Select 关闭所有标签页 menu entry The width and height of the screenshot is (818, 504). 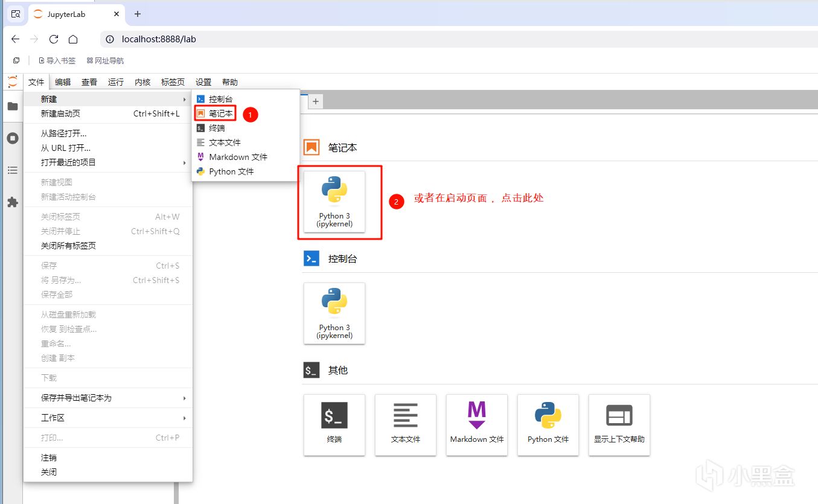click(x=108, y=246)
